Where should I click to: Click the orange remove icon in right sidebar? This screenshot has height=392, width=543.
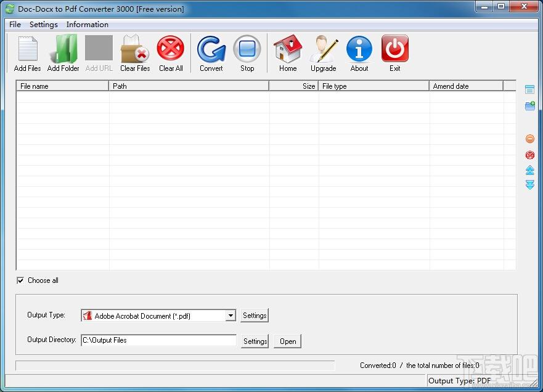530,139
